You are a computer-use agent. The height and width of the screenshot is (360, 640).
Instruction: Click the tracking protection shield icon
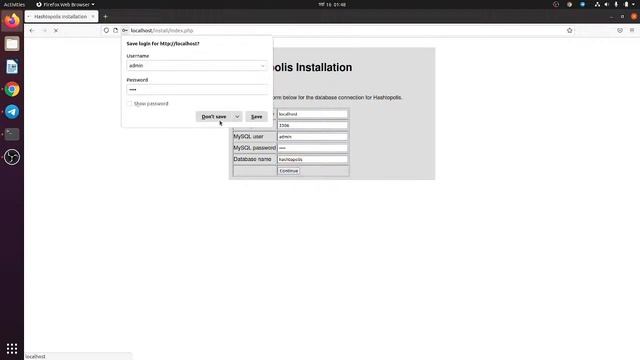pos(106,31)
